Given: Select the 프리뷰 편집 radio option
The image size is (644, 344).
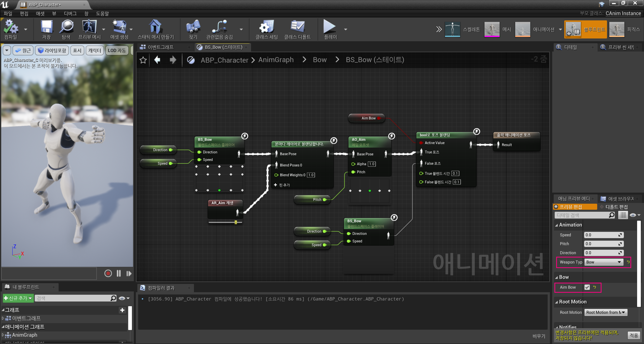Looking at the screenshot, I should point(556,207).
